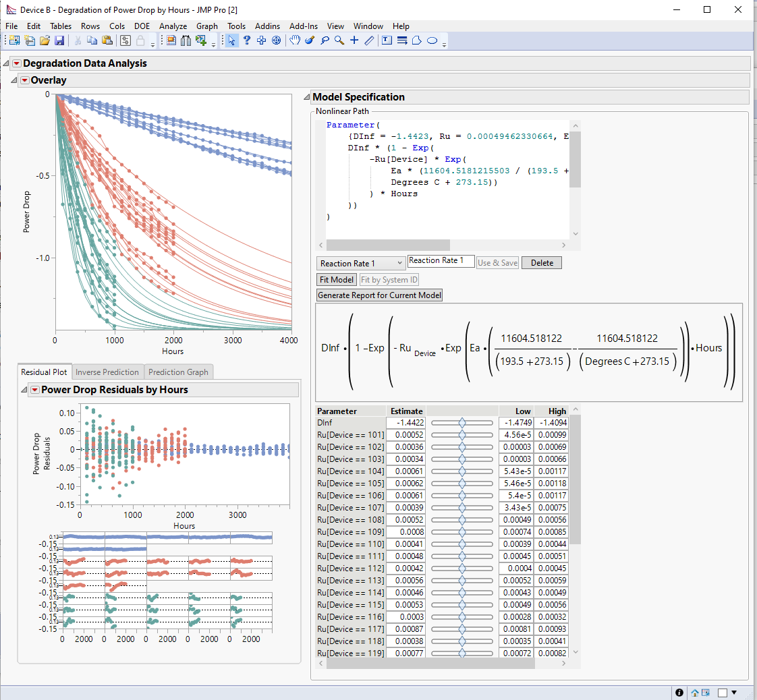Image resolution: width=757 pixels, height=700 pixels.
Task: Select the Polygon drawing tool
Action: [x=417, y=40]
